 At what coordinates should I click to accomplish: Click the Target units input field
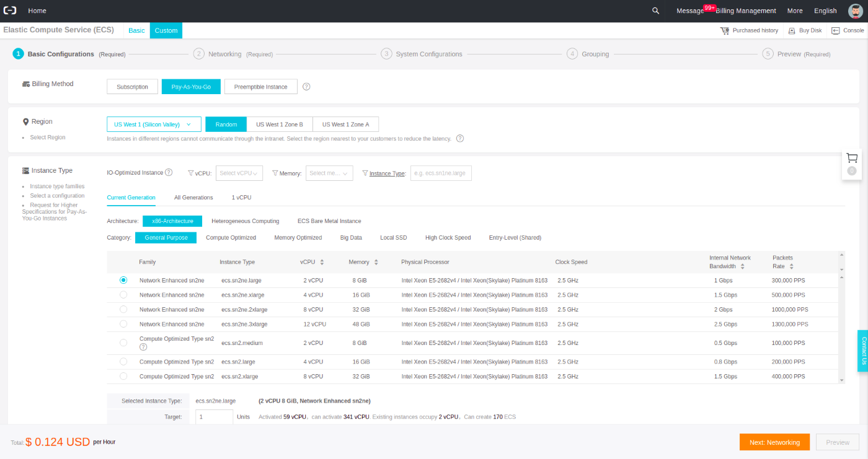(214, 416)
